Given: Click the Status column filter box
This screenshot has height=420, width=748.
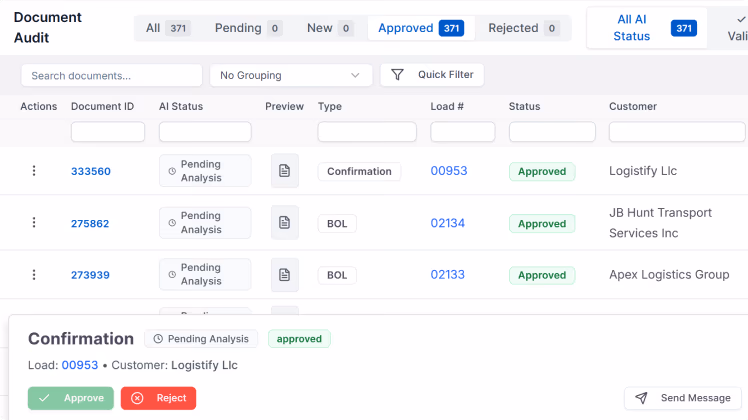Looking at the screenshot, I should pyautogui.click(x=552, y=132).
